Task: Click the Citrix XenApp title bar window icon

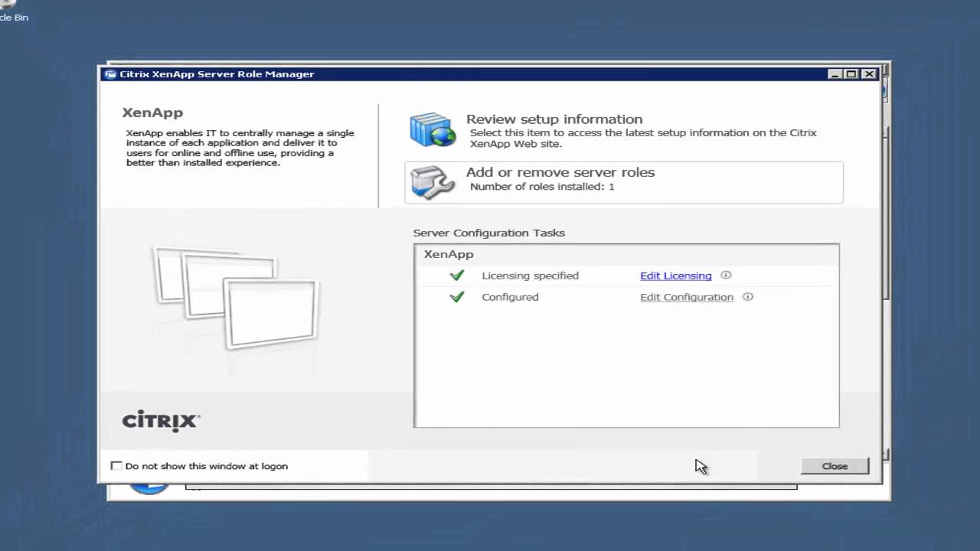Action: pos(110,74)
